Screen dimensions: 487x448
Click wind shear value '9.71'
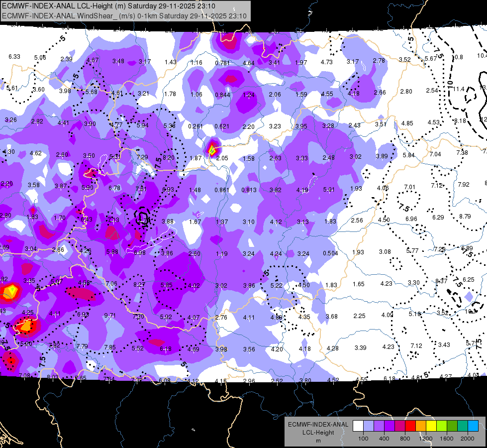point(109,315)
